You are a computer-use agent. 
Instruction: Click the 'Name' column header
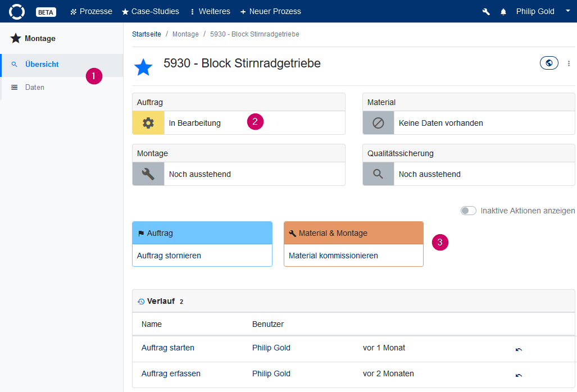coord(152,325)
